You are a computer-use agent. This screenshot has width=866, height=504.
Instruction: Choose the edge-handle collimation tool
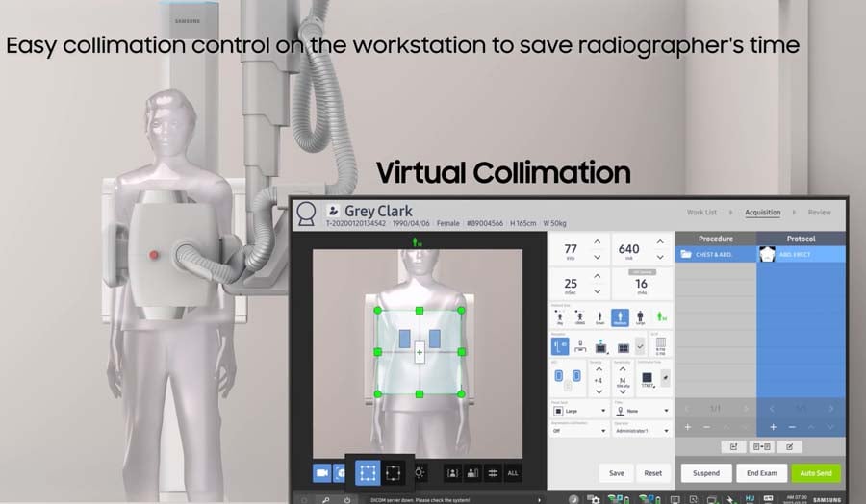[x=393, y=473]
